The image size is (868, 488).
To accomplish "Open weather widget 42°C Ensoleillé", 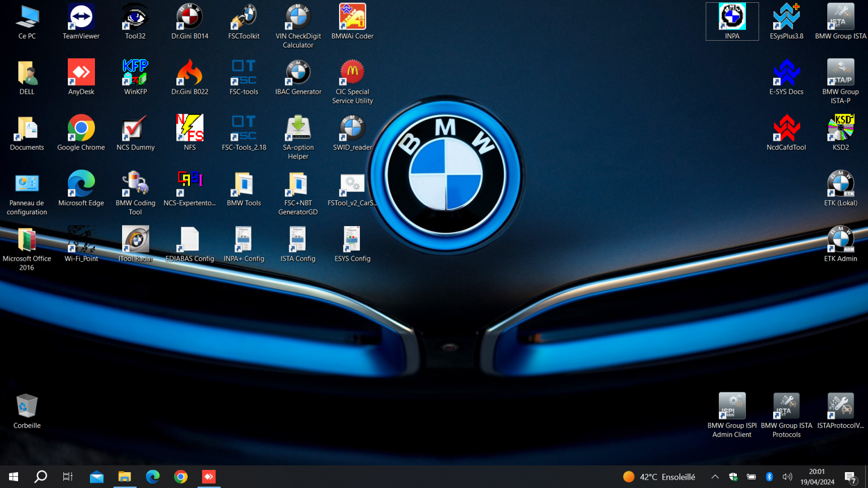I will click(x=659, y=477).
